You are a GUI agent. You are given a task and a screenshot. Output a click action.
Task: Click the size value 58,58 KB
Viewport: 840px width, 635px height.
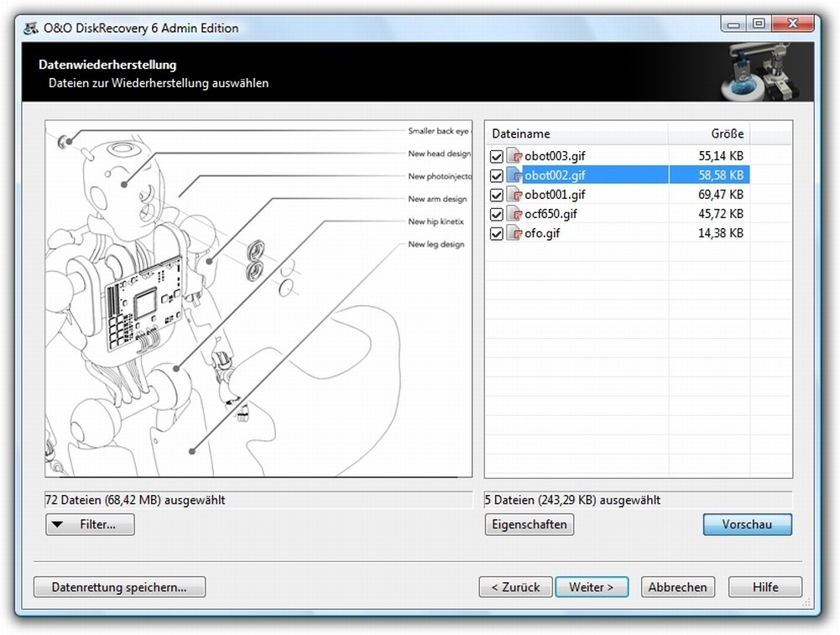click(721, 175)
